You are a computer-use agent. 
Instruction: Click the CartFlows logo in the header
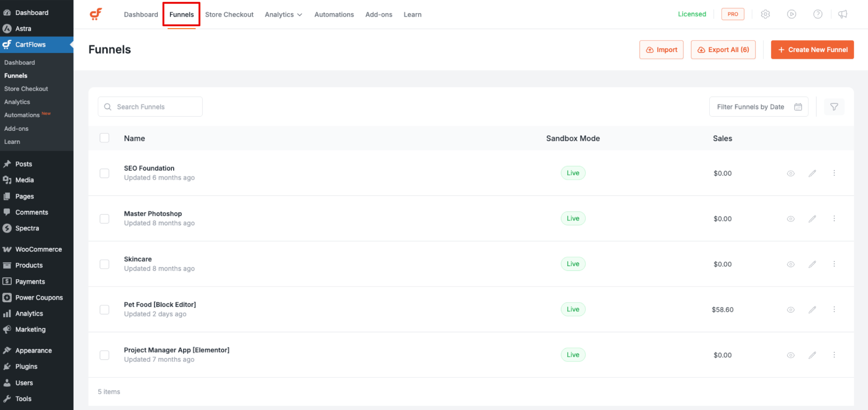click(96, 14)
